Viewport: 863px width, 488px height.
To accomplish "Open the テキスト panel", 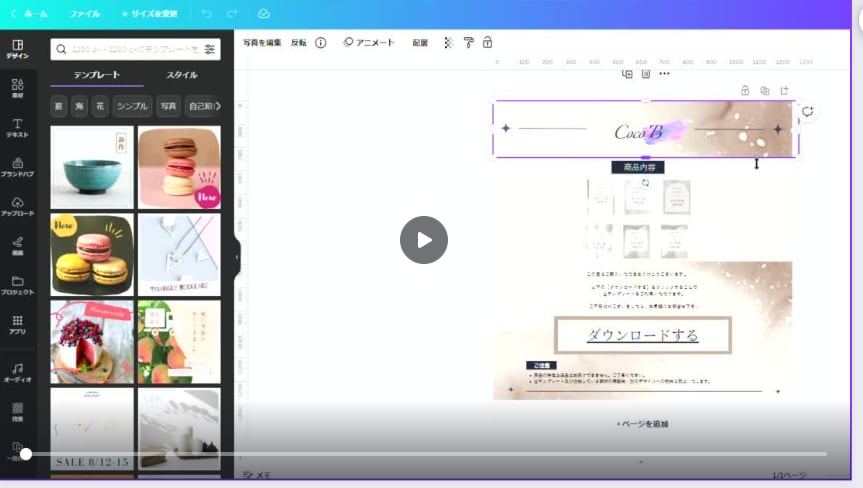I will tap(18, 128).
